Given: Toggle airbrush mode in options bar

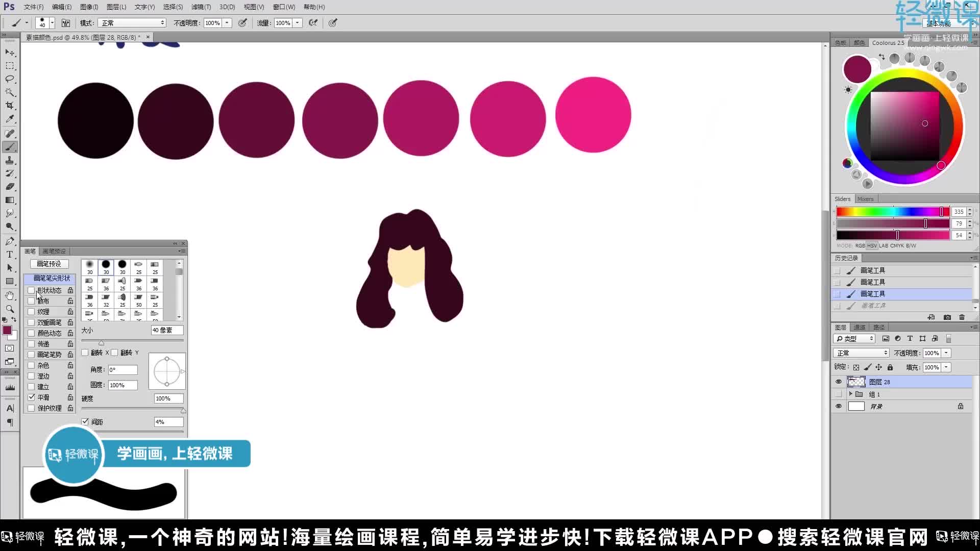Looking at the screenshot, I should pyautogui.click(x=313, y=23).
